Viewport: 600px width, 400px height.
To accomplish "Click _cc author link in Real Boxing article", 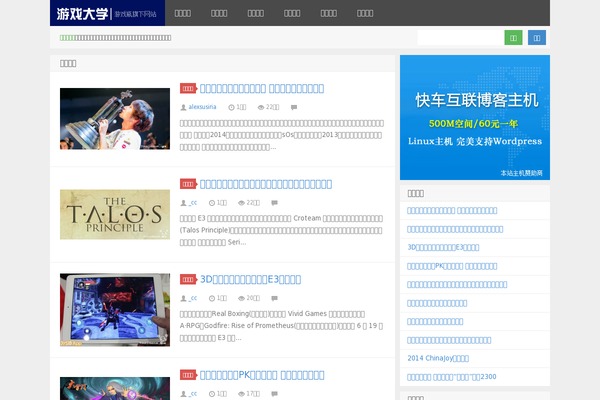I will (192, 298).
